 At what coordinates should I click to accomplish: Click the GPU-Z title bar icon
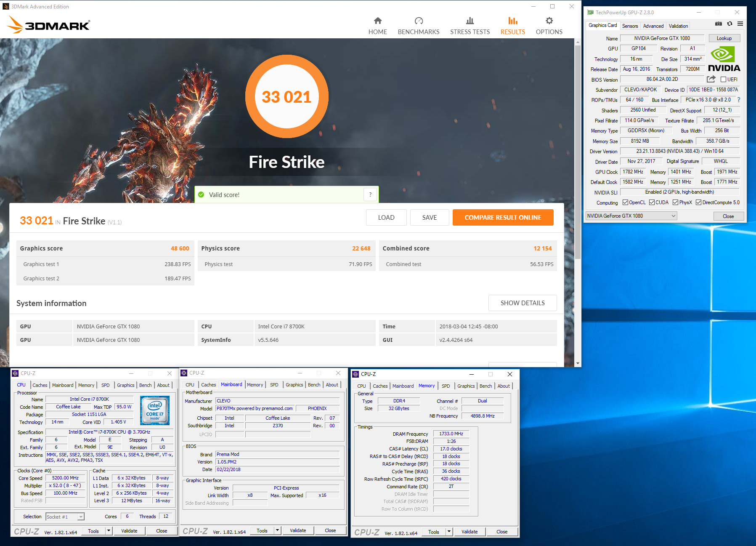[590, 13]
